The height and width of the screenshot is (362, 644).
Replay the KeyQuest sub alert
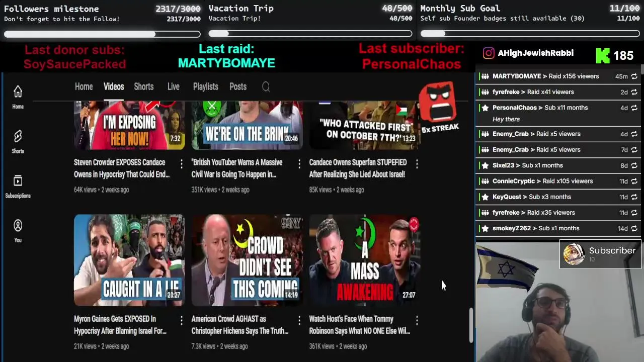pos(634,197)
